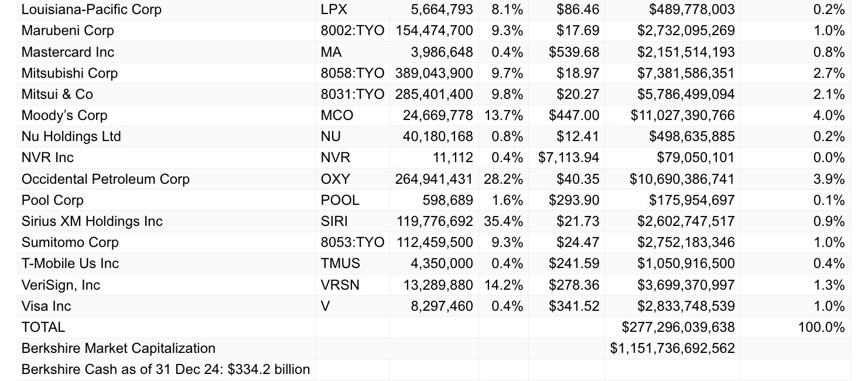Click the Marubeni Corp ticker 8002:TYO
This screenshot has height=381, width=868.
pyautogui.click(x=352, y=30)
